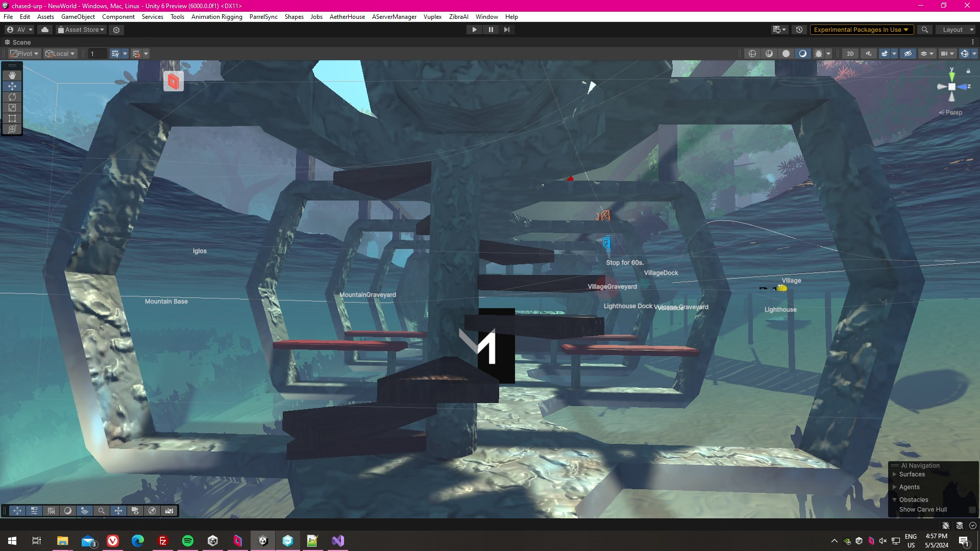The width and height of the screenshot is (980, 551).
Task: Open the Pivot handle position dropdown
Action: click(24, 54)
